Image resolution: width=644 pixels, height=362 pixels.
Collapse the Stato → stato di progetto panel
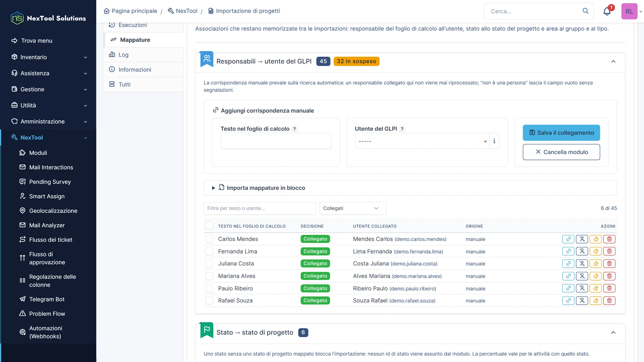pyautogui.click(x=613, y=333)
